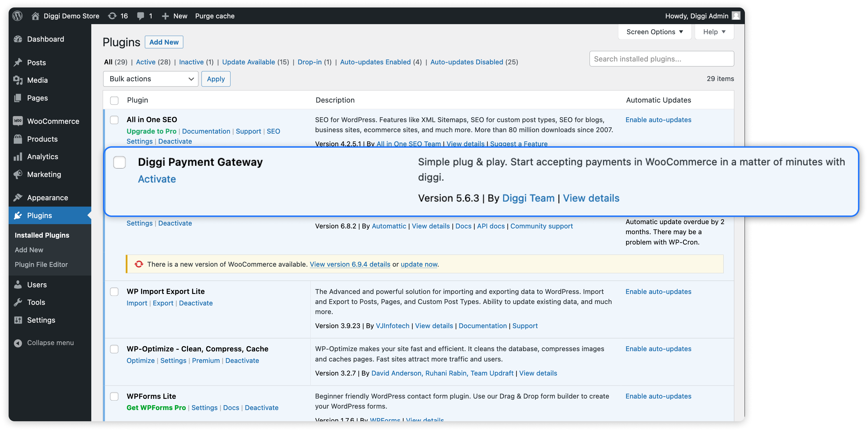Viewport: 868px width, 431px height.
Task: Open the updates icon showing 16
Action: (x=112, y=16)
